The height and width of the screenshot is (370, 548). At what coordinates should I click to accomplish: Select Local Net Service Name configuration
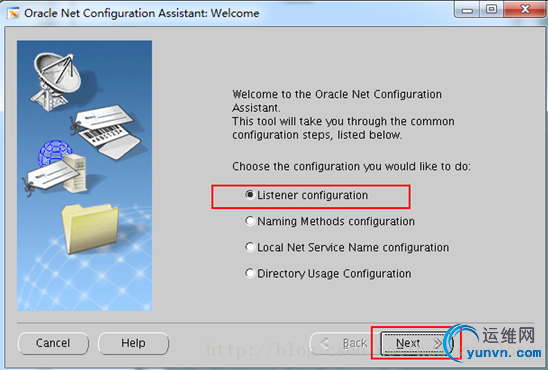tap(347, 247)
